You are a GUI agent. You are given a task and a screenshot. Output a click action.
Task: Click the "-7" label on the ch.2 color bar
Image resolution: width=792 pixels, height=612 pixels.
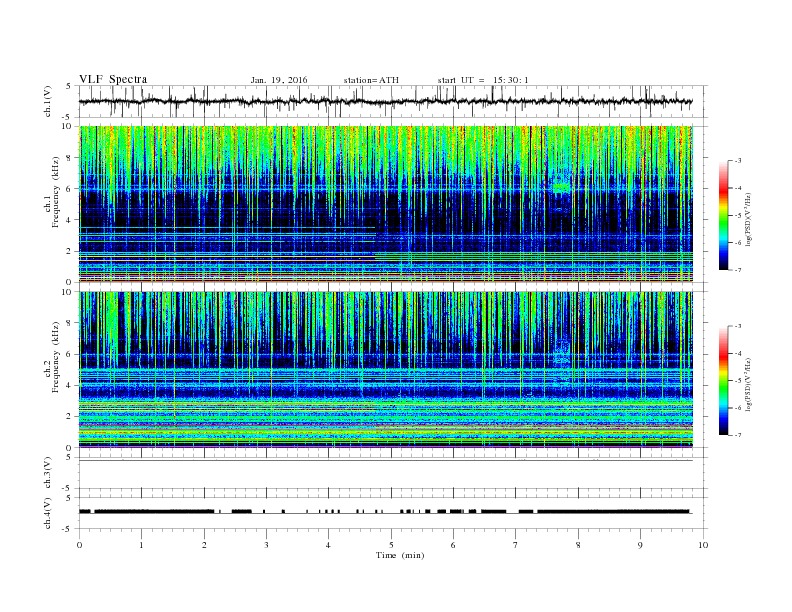click(x=737, y=435)
